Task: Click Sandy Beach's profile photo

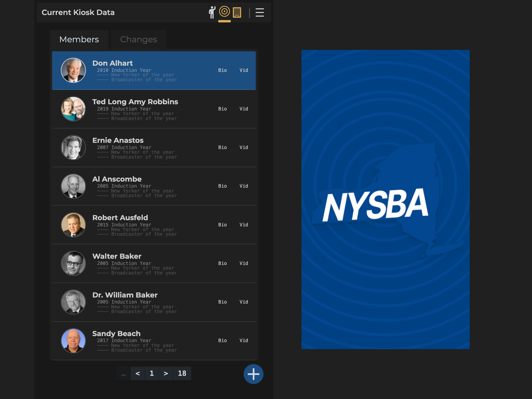Action: [73, 341]
